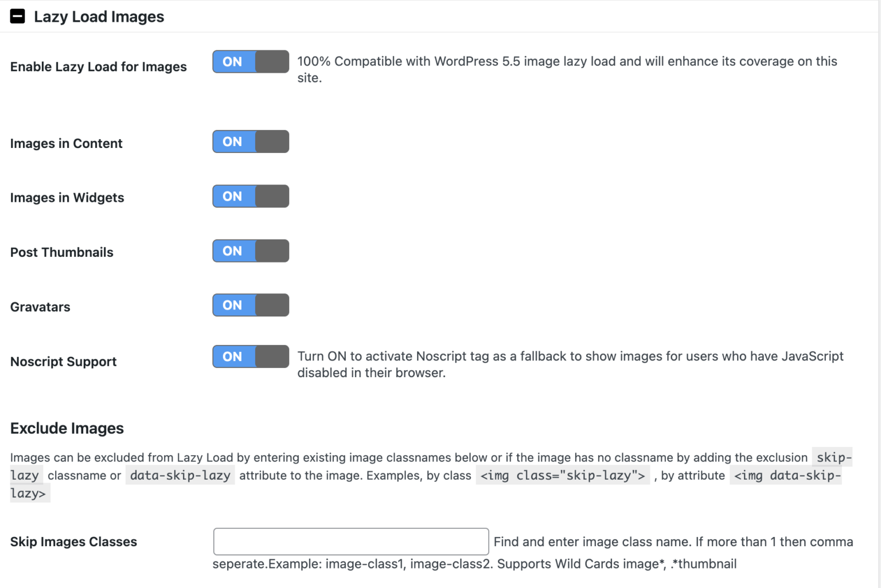Click the Exclude Images section heading
Screen dimensions: 881x588
tap(67, 428)
